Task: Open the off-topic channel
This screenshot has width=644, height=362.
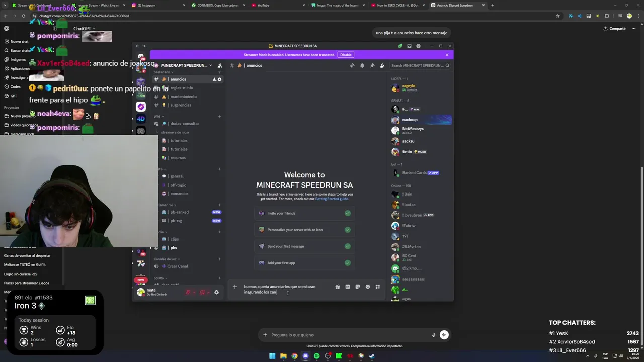Action: tap(190, 185)
